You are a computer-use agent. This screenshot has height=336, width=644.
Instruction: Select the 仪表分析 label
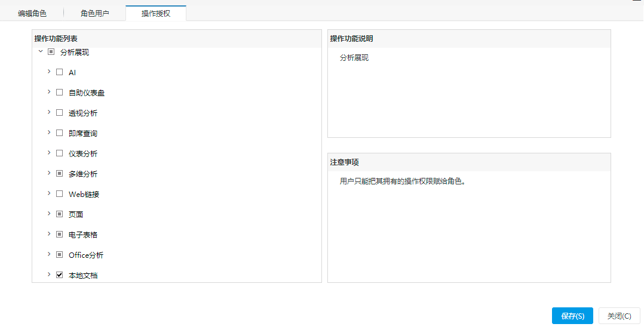83,153
